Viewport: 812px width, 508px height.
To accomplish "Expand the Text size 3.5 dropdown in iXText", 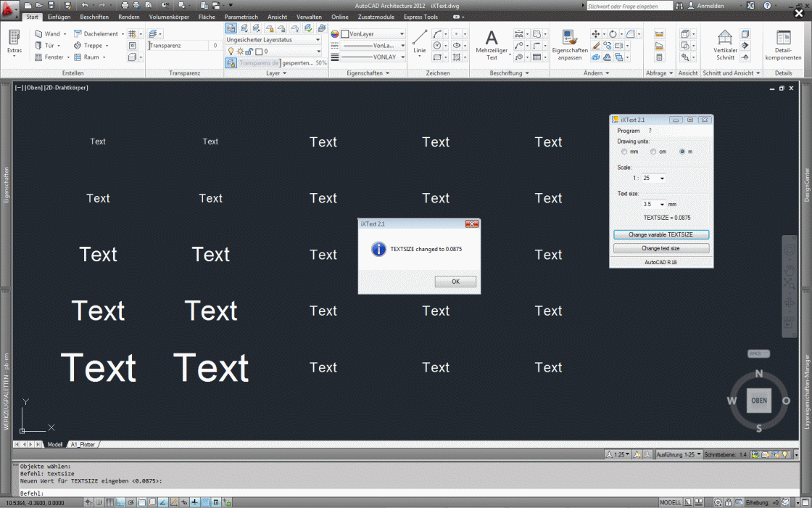I will click(662, 204).
